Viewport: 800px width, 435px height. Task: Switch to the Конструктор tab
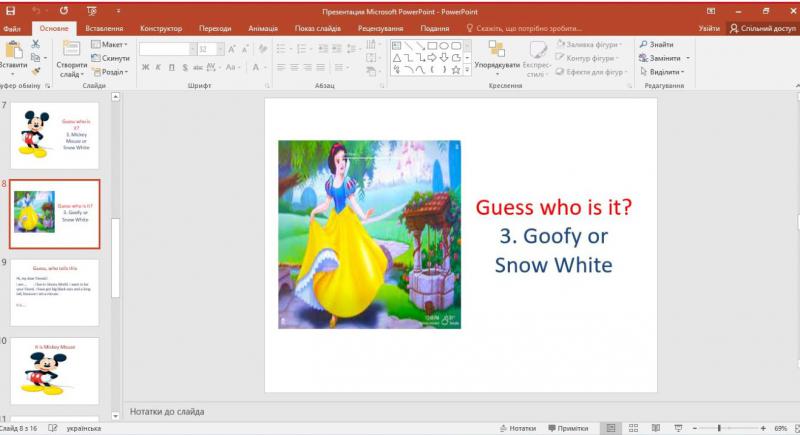point(161,29)
